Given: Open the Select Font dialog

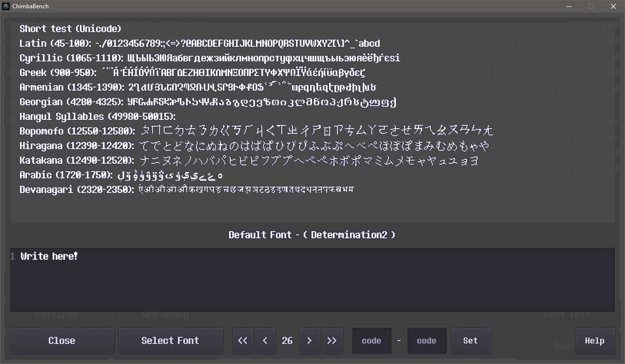Looking at the screenshot, I should point(171,341).
